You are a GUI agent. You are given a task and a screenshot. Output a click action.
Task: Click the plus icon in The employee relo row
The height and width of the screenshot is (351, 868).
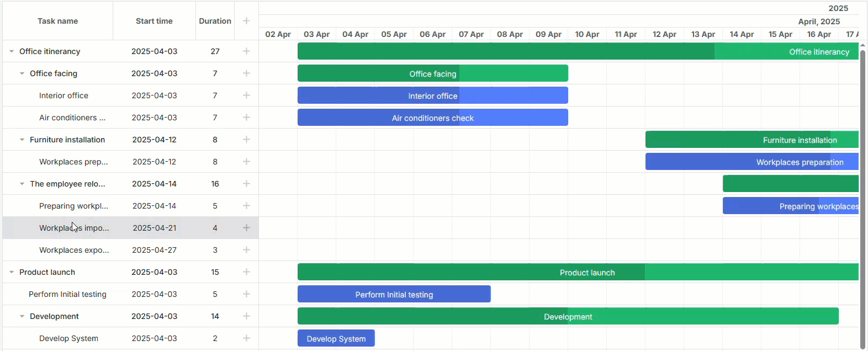[x=246, y=184]
